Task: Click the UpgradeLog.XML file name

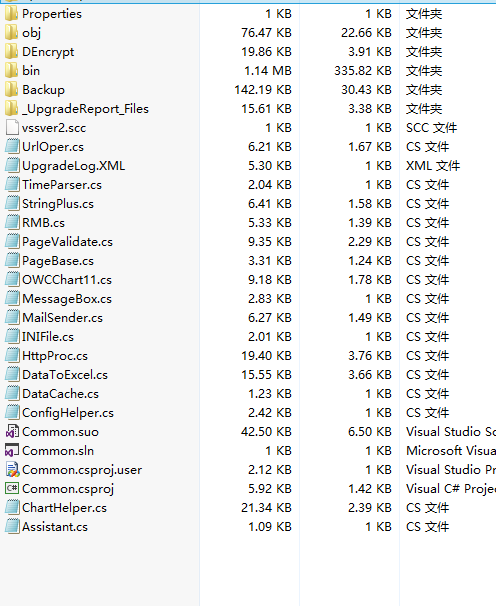Action: (73, 166)
